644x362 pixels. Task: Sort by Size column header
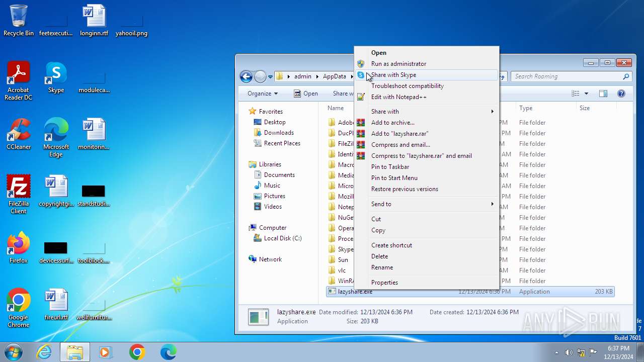pyautogui.click(x=596, y=108)
